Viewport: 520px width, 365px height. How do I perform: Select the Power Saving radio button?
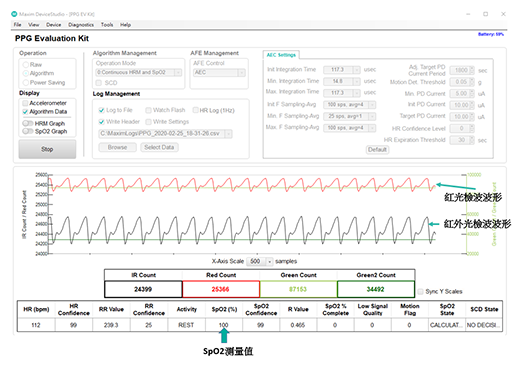26,82
